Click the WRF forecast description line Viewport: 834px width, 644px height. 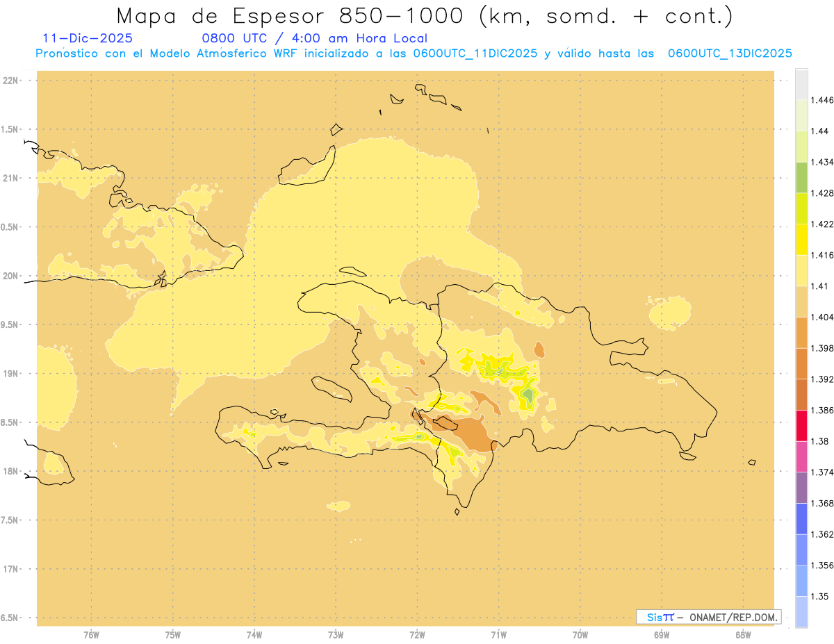pos(414,53)
